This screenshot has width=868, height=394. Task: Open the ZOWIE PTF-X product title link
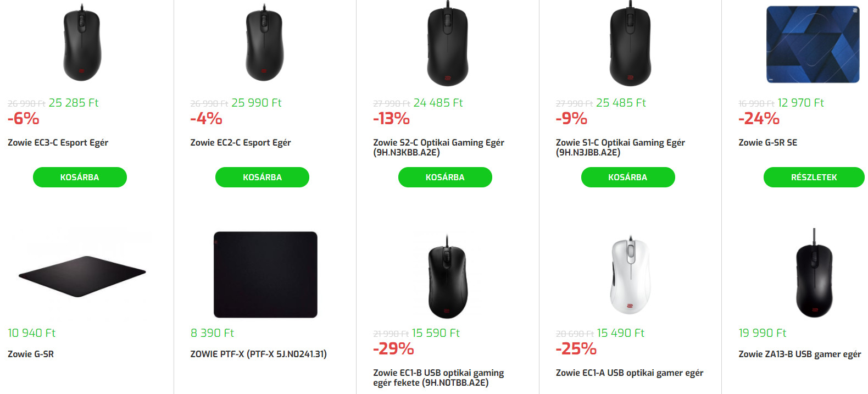click(x=258, y=354)
